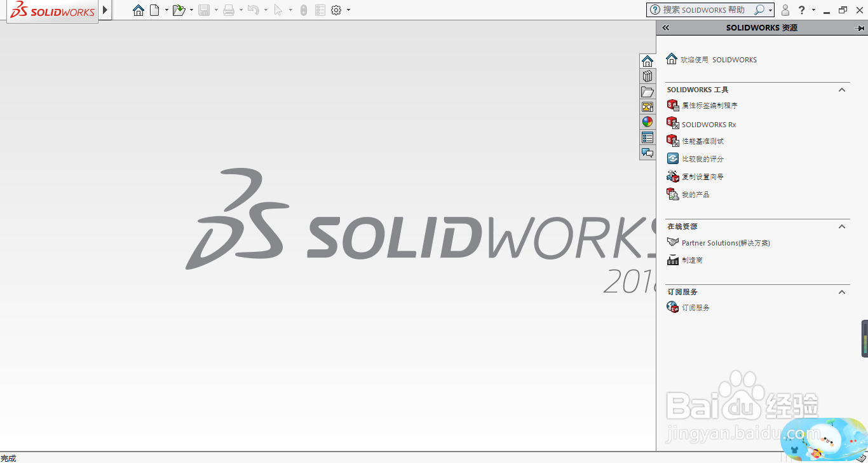Screen dimensions: 868x463
Task: Open the 制造商 manufacturers link
Action: (x=684, y=260)
